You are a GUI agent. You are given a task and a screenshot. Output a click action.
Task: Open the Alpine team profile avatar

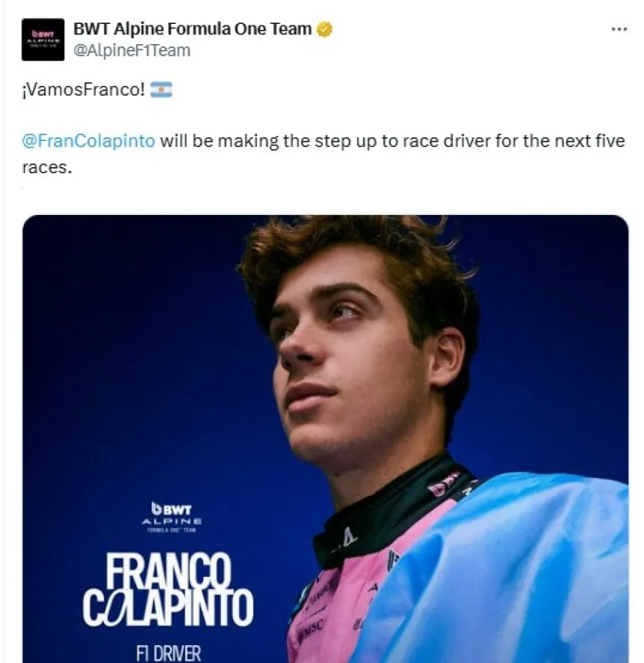click(43, 40)
